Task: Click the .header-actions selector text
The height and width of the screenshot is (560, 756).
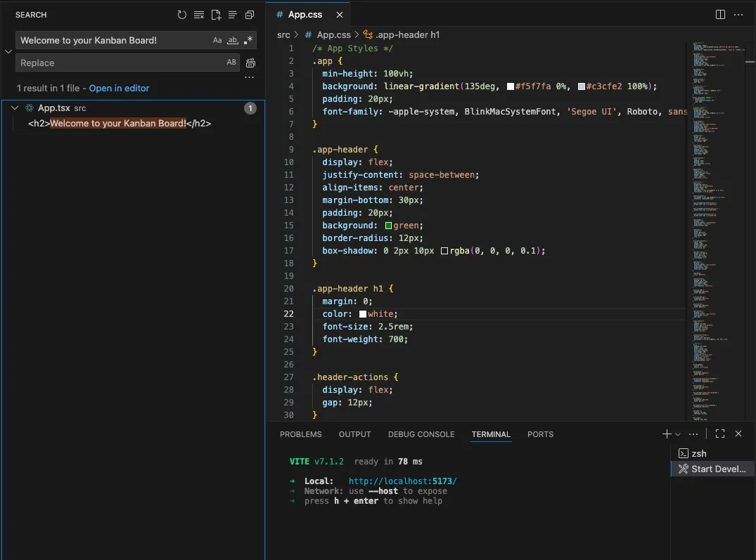Action: (x=350, y=377)
